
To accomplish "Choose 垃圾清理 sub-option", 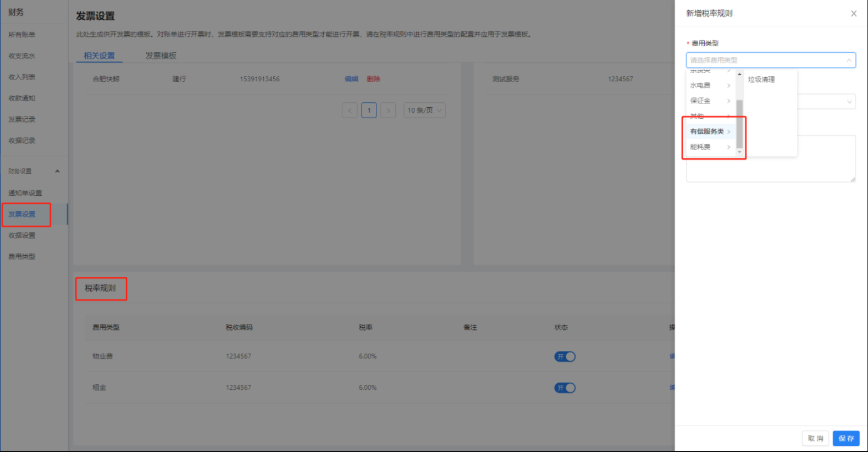I will tap(761, 80).
